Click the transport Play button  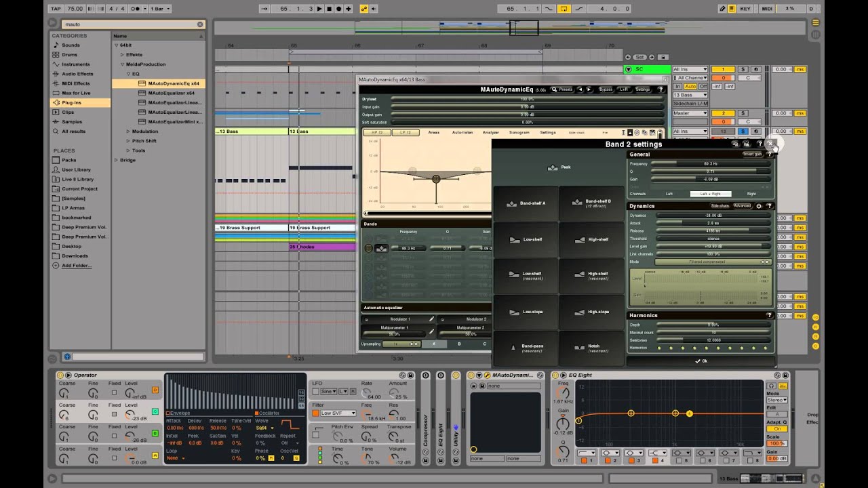tap(320, 9)
